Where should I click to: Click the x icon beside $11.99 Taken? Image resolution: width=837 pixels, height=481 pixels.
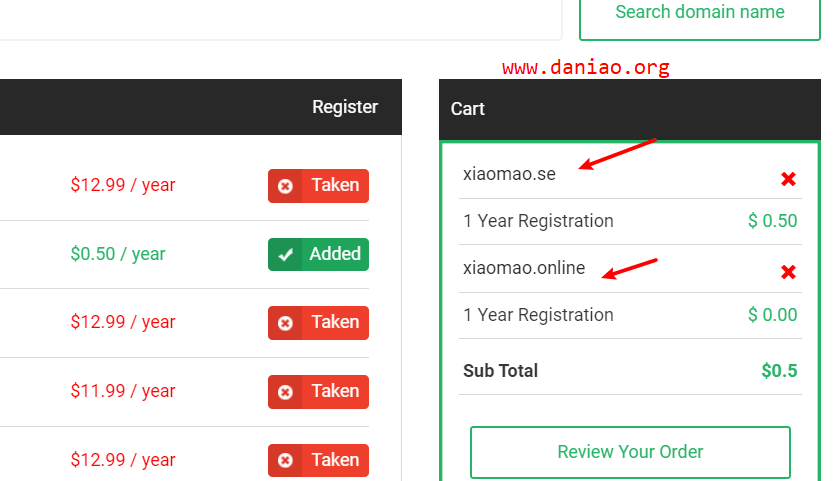pos(286,392)
